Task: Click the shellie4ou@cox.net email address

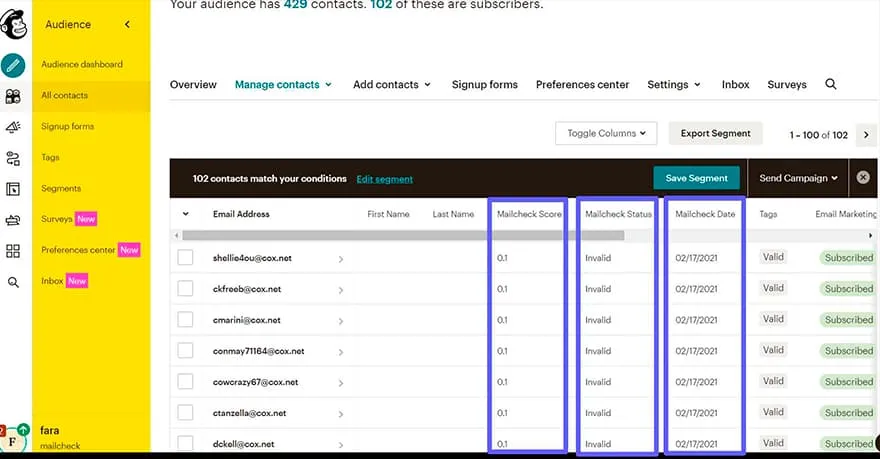Action: (252, 258)
